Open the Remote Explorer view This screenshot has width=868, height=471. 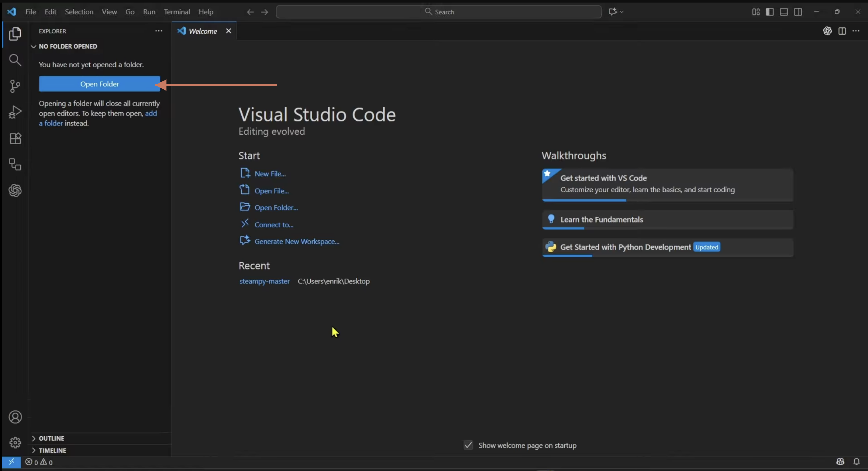(15, 165)
